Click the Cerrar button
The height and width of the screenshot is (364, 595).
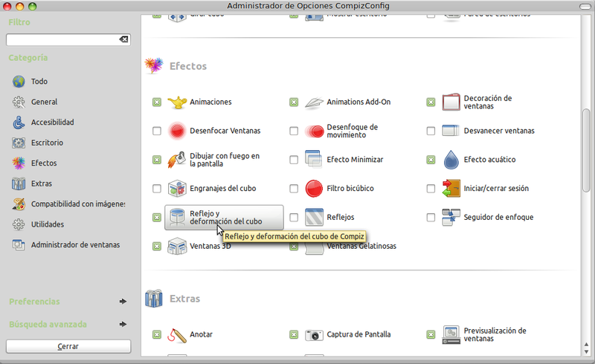pyautogui.click(x=68, y=346)
